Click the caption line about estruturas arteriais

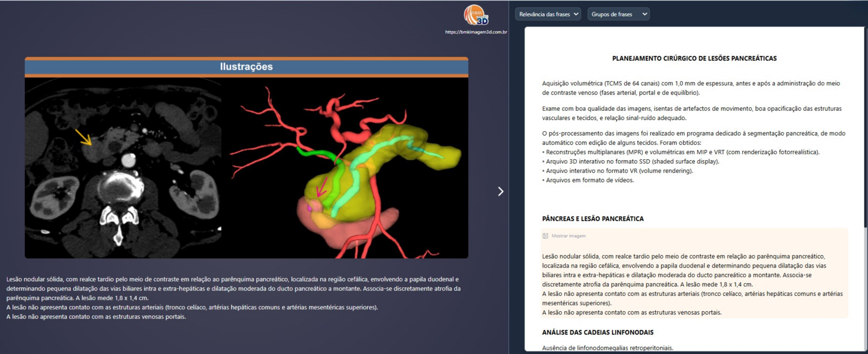tap(192, 307)
